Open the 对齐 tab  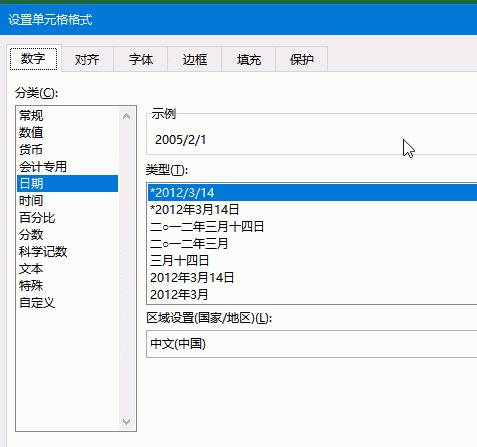pyautogui.click(x=87, y=60)
